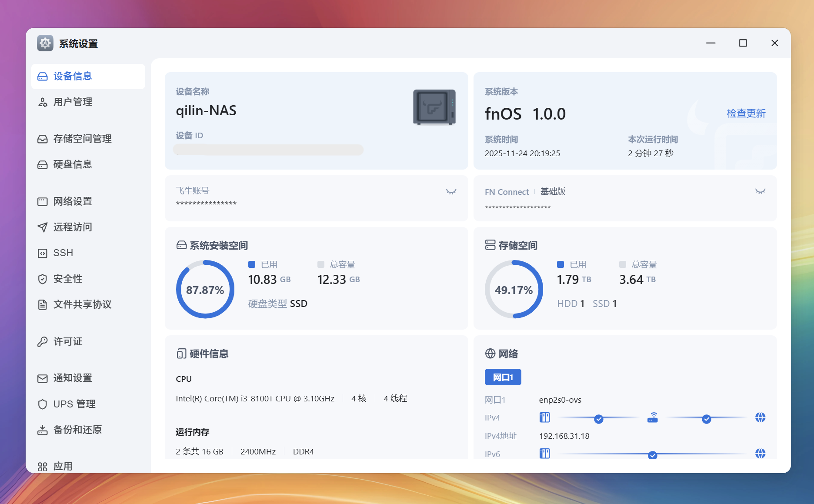Click the 3.64 TB total capacity value
814x504 pixels.
[x=637, y=280]
